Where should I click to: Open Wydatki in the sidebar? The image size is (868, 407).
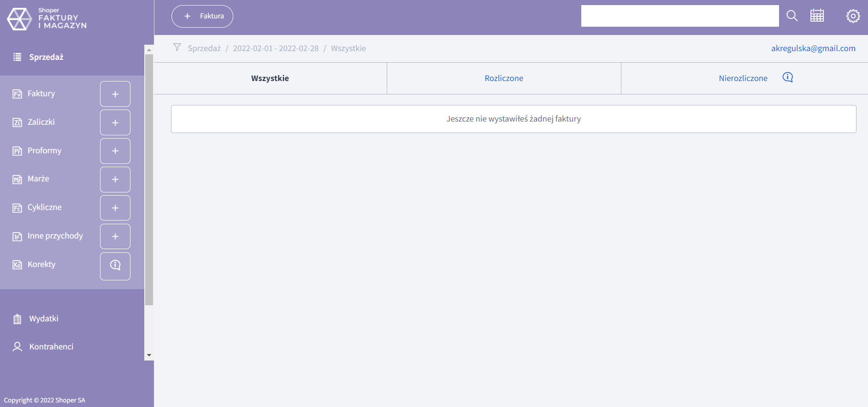[x=44, y=319]
